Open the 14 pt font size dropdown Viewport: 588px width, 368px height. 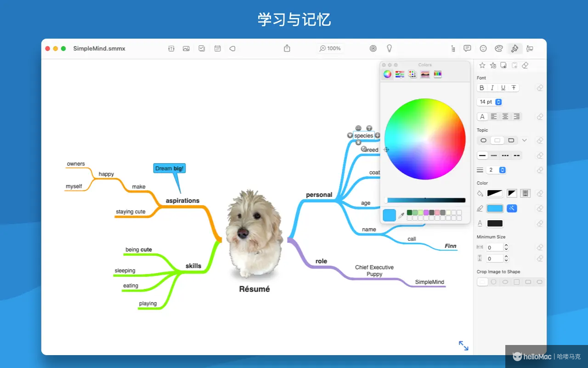tap(490, 102)
